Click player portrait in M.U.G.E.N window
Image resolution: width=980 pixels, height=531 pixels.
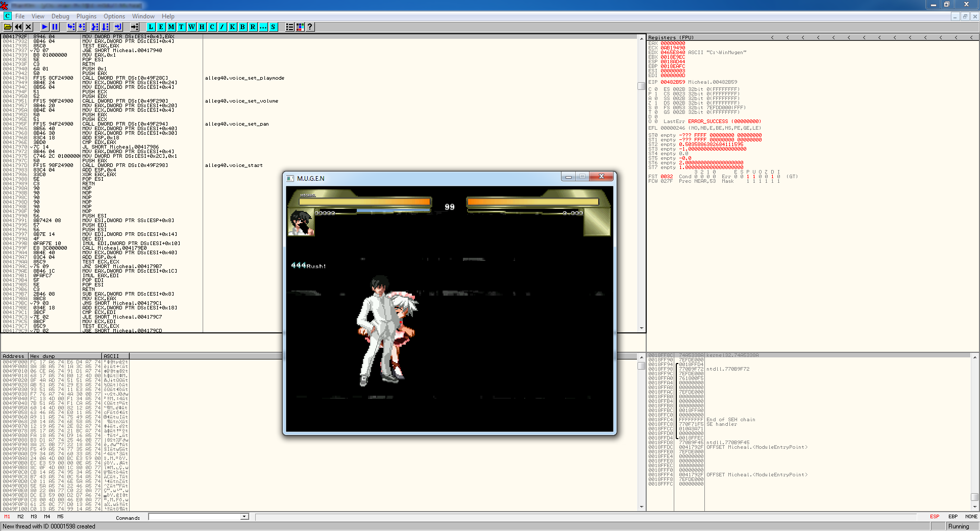click(301, 223)
